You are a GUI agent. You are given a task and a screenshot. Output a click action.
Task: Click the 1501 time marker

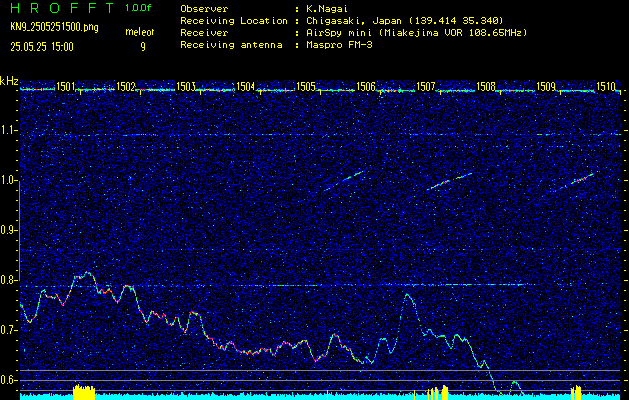pos(66,86)
